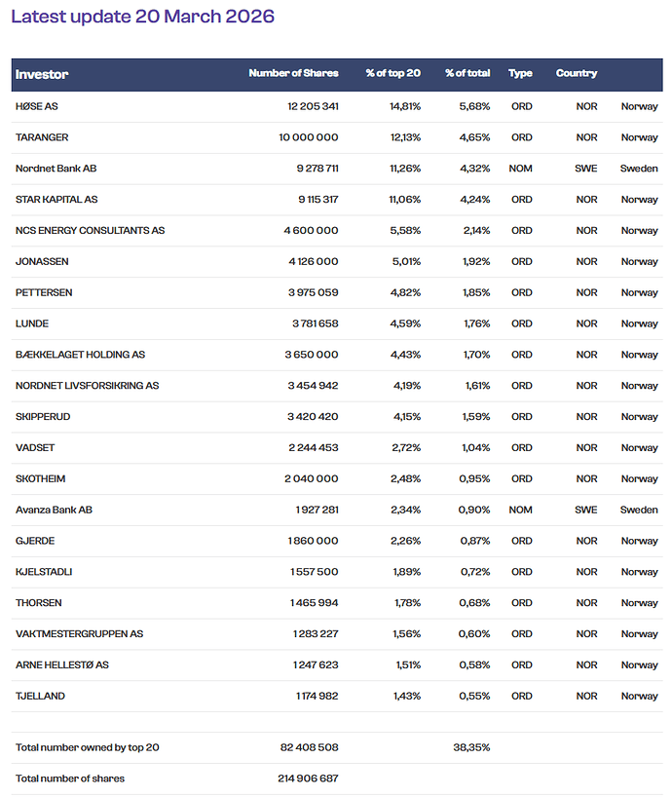672x797 pixels.
Task: Click ARNE HELLESTØ AS investor name
Action: (62, 665)
